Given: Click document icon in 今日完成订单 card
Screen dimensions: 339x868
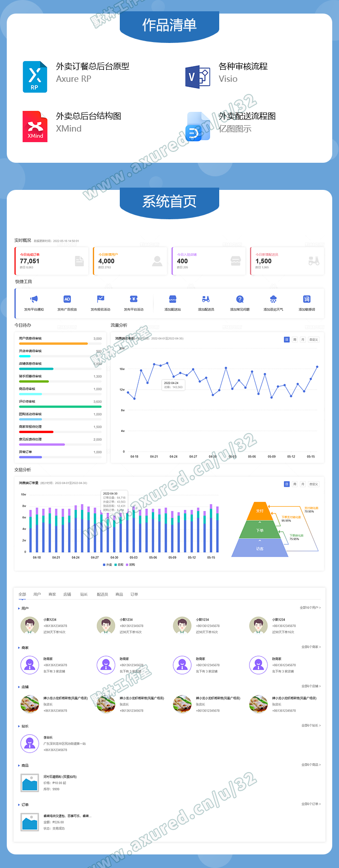Looking at the screenshot, I should click(x=79, y=261).
